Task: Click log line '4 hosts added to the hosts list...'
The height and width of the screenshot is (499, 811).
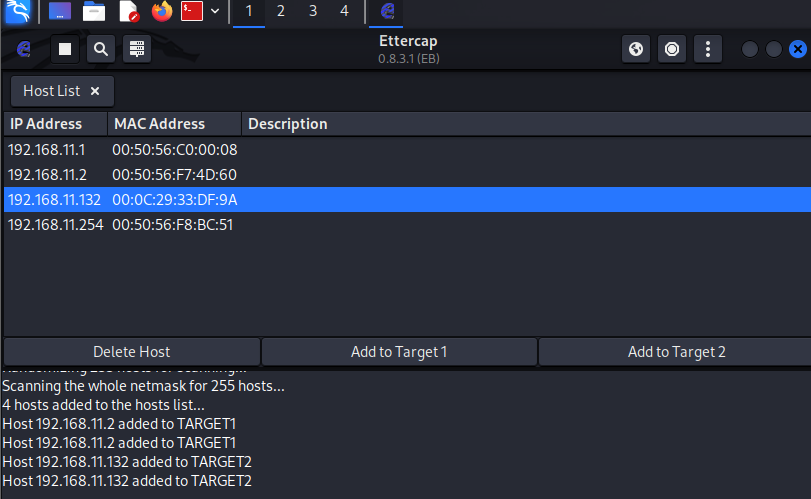Action: point(103,405)
